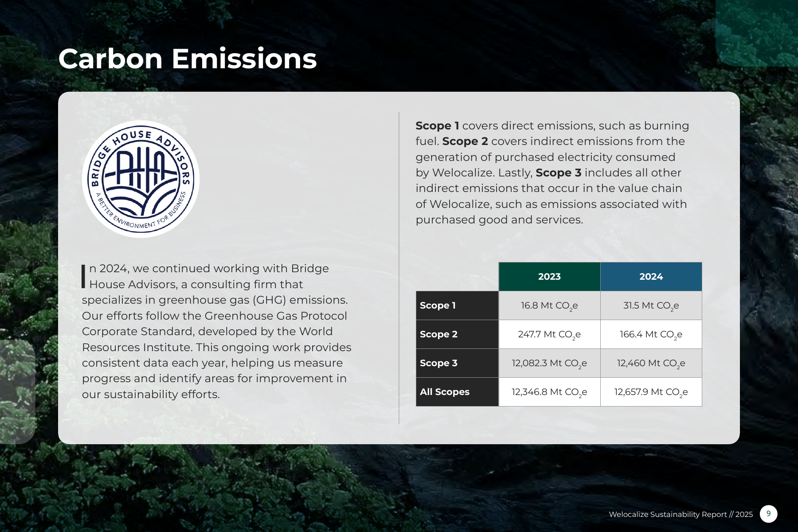Click the Welocalize Sustainability Report footer text
The image size is (798, 532).
pos(681,514)
